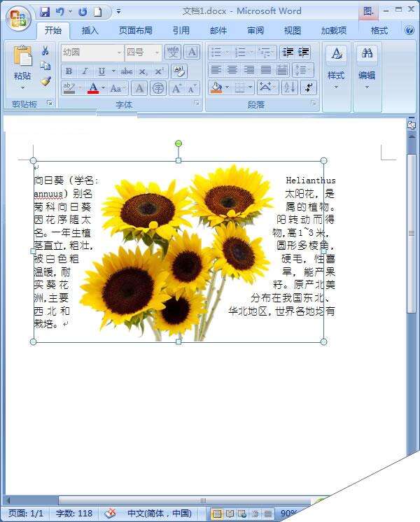
Task: Open the 引用 ribbon tab
Action: [x=181, y=31]
